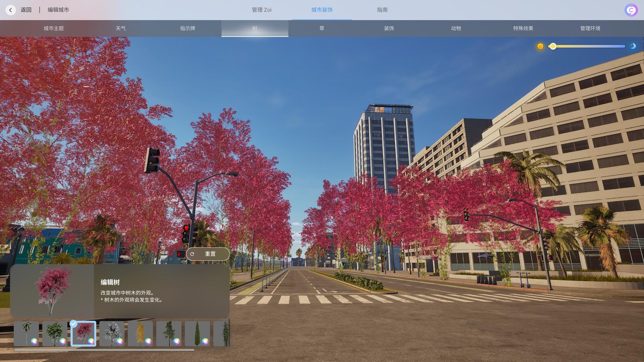Open the Canvas profile icon

coord(631,10)
